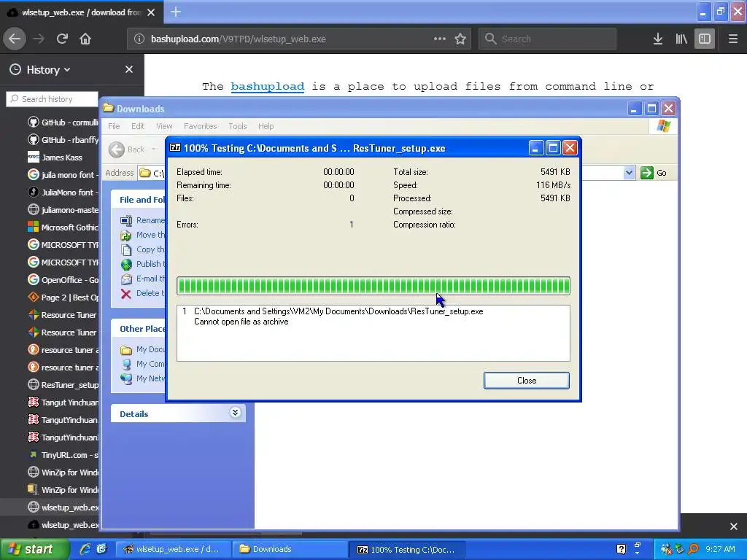Close the wlsetup_web.exe browser tab
Screen dimensions: 747x560
(x=151, y=12)
